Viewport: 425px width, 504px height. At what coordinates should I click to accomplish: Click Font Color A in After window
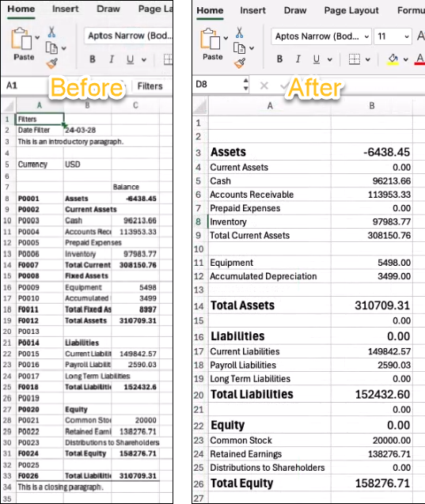coord(420,59)
